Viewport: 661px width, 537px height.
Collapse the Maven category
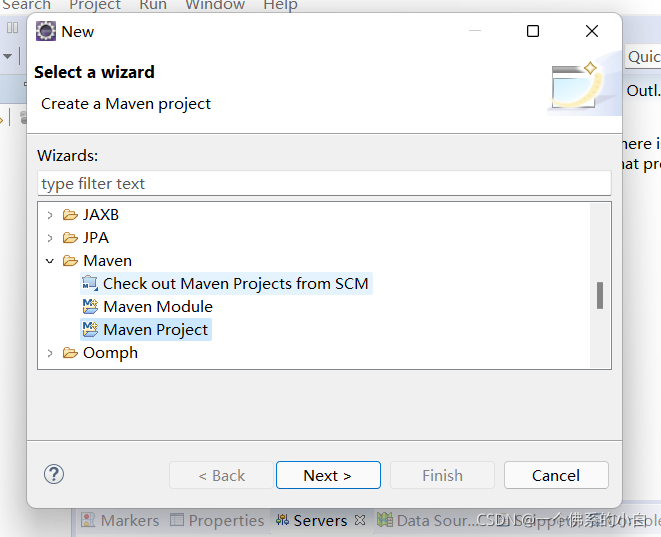(50, 261)
